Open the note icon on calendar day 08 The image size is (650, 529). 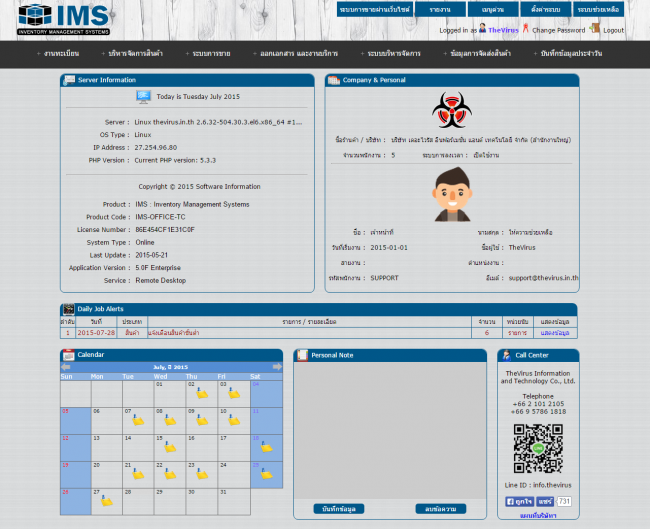click(x=170, y=420)
